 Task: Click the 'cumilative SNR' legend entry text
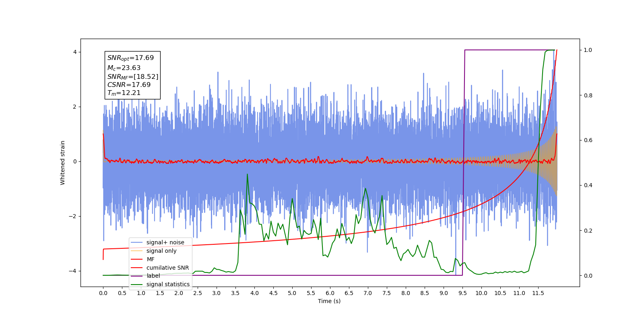click(x=167, y=268)
